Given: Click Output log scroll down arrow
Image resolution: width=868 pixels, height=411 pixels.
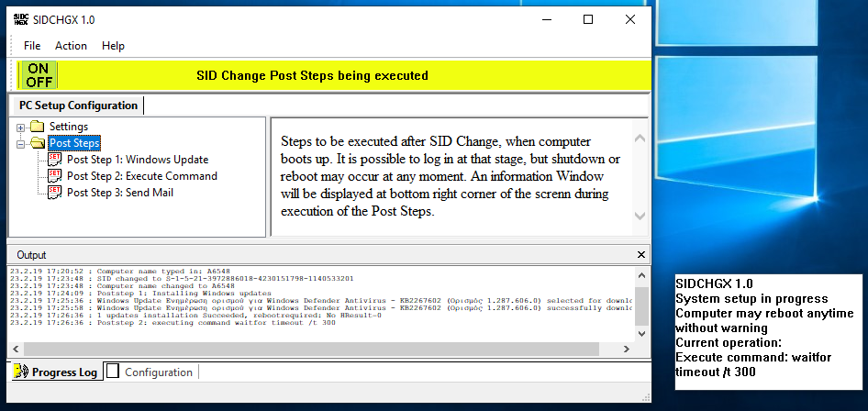Looking at the screenshot, I should [x=641, y=334].
